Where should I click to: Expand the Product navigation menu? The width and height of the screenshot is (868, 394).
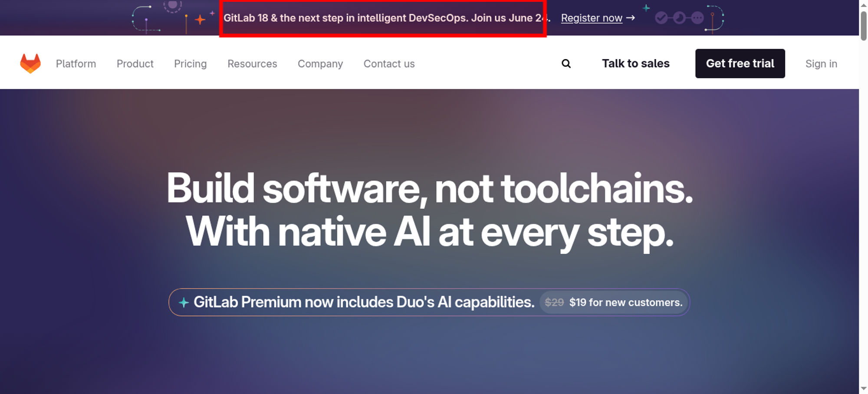point(135,63)
